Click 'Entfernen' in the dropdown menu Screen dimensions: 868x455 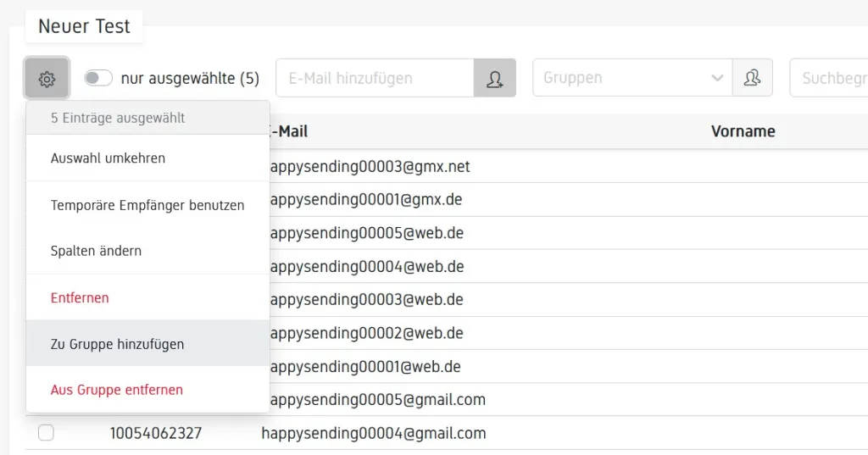(80, 298)
